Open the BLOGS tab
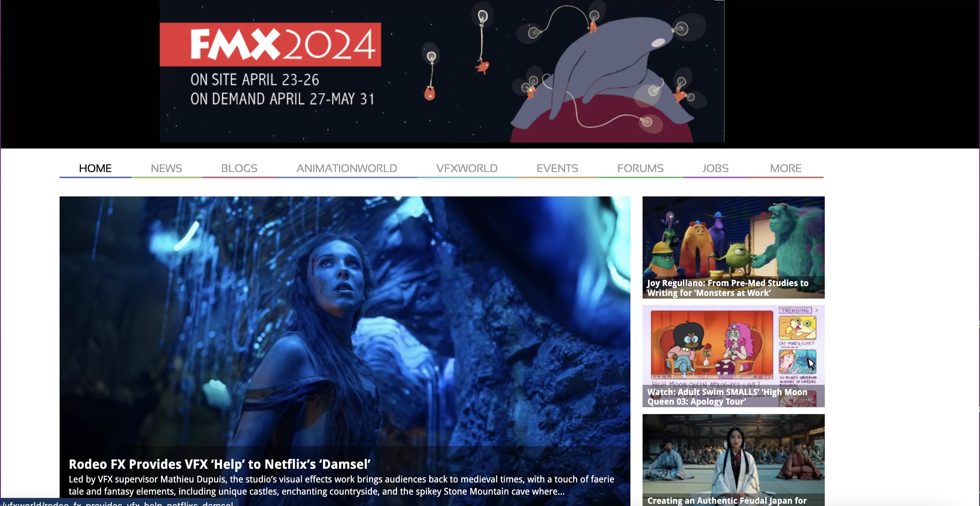The height and width of the screenshot is (506, 980). [x=239, y=168]
